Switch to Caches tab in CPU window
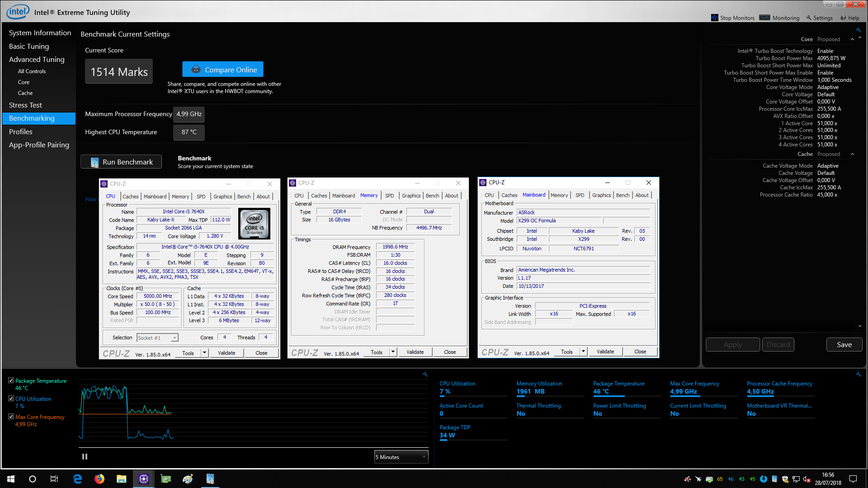The height and width of the screenshot is (488, 868). 131,197
